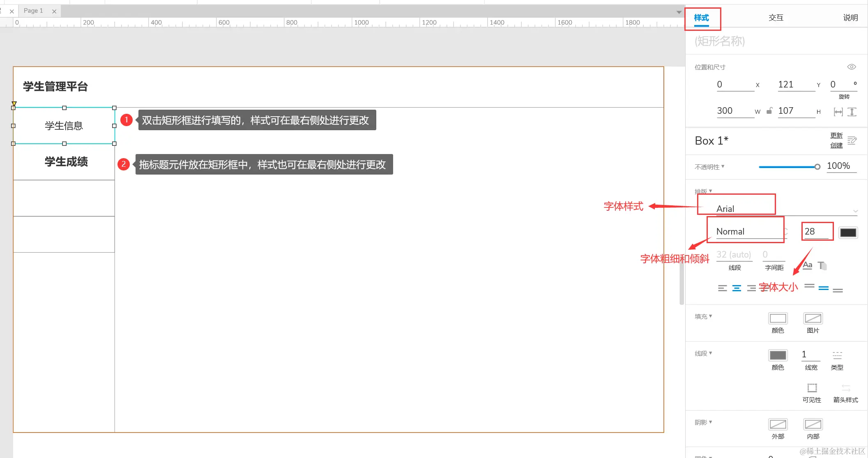Switch to the 说明 tab
Screen dimensions: 868x458
(x=850, y=18)
